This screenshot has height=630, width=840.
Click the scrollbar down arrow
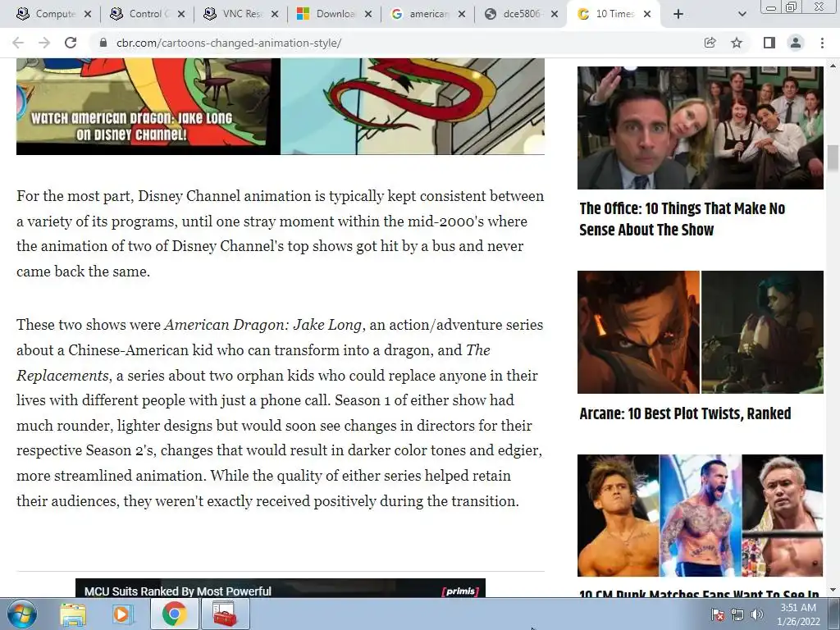point(833,591)
